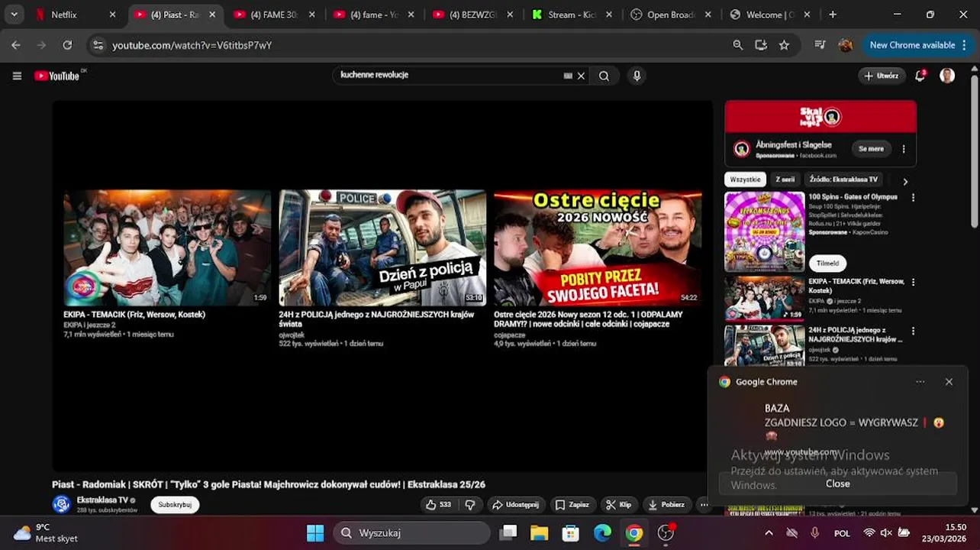This screenshot has width=980, height=550.
Task: Click the Subskrybuj button
Action: pos(175,505)
